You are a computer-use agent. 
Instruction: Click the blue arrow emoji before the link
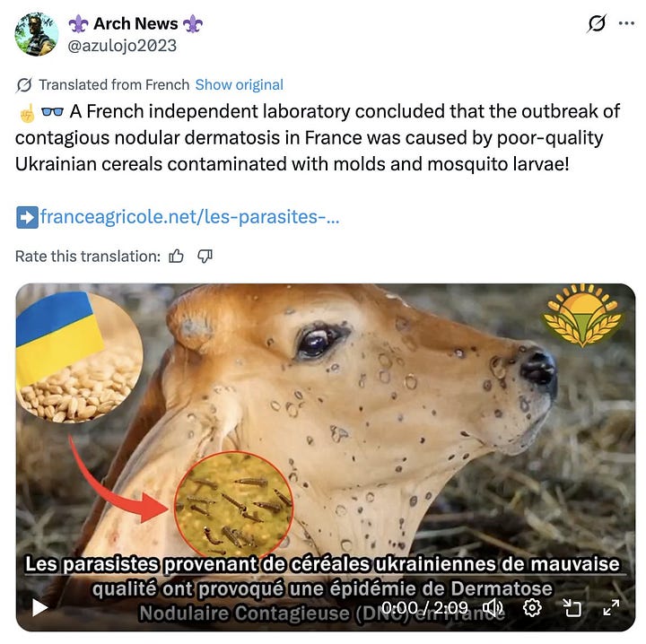[x=27, y=217]
